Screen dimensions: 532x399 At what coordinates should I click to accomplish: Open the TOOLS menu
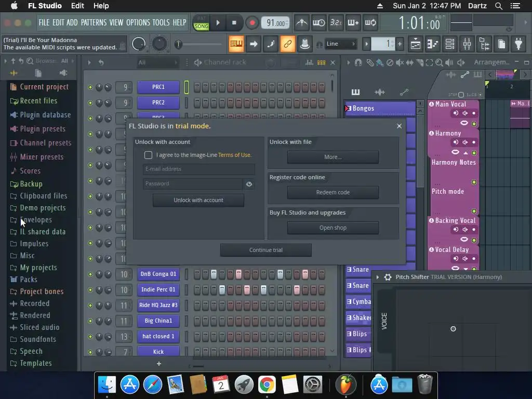pyautogui.click(x=161, y=22)
